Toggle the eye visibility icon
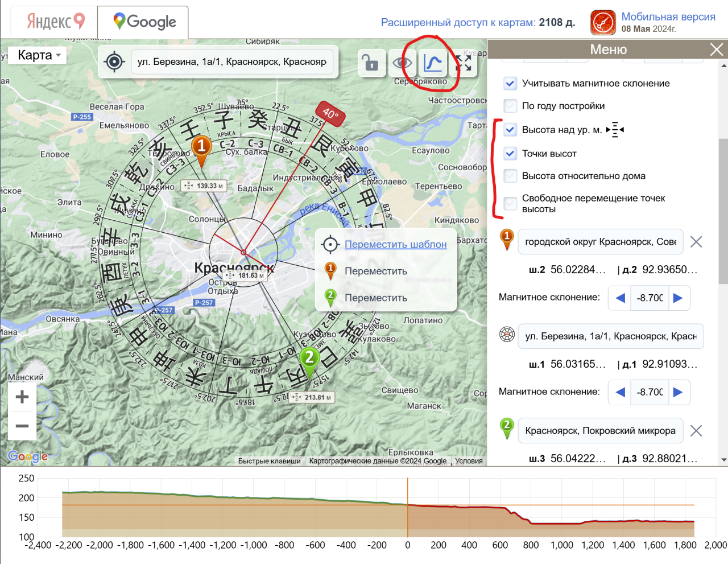Viewport: 728px width, 564px height. point(402,63)
